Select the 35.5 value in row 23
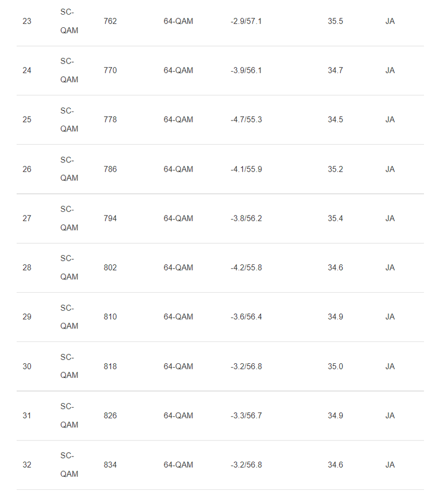The width and height of the screenshot is (425, 504). click(x=335, y=21)
